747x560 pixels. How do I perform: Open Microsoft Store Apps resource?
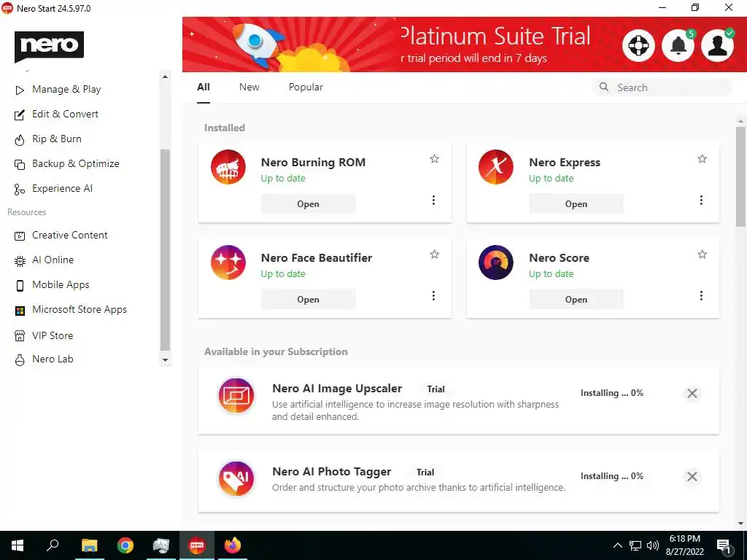(79, 309)
